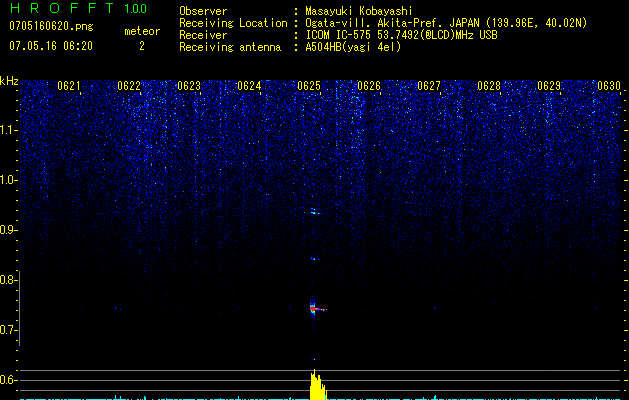629x400 pixels.
Task: Click the 0623 time marker
Action: click(189, 86)
